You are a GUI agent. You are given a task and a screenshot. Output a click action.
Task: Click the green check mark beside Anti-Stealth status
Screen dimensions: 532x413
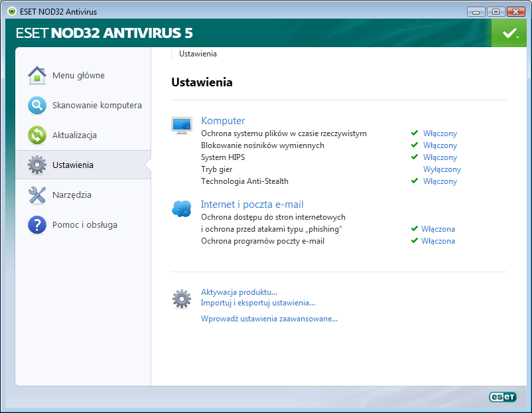(415, 181)
